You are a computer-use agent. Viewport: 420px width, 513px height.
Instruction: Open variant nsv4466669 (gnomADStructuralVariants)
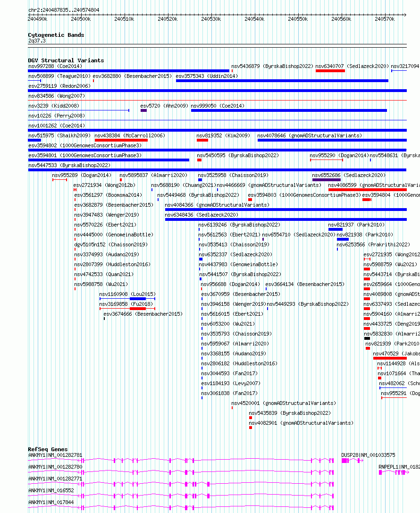coord(269,185)
